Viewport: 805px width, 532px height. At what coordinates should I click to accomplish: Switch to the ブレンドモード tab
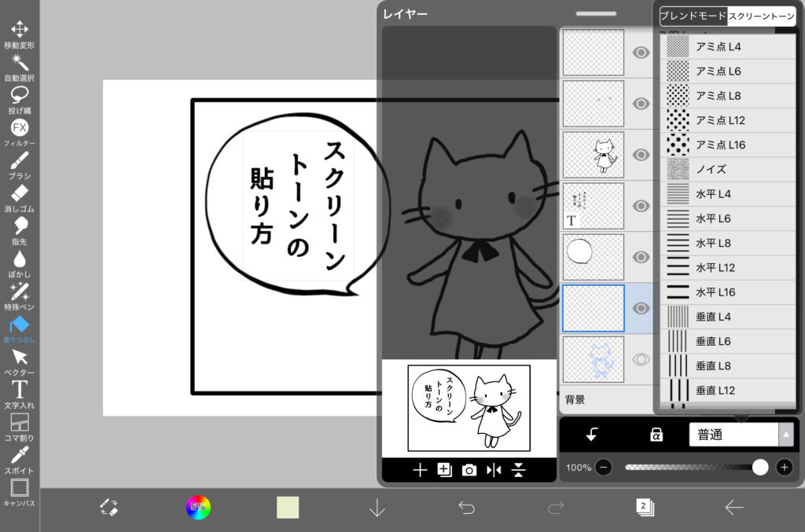point(693,16)
